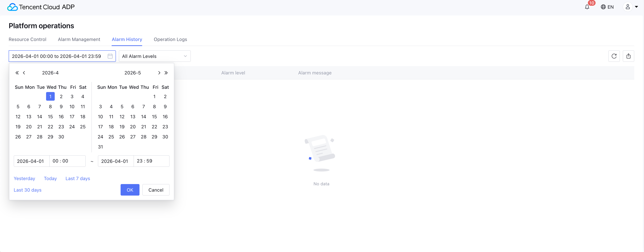
Task: Click the calendar icon in date field
Action: tap(110, 56)
